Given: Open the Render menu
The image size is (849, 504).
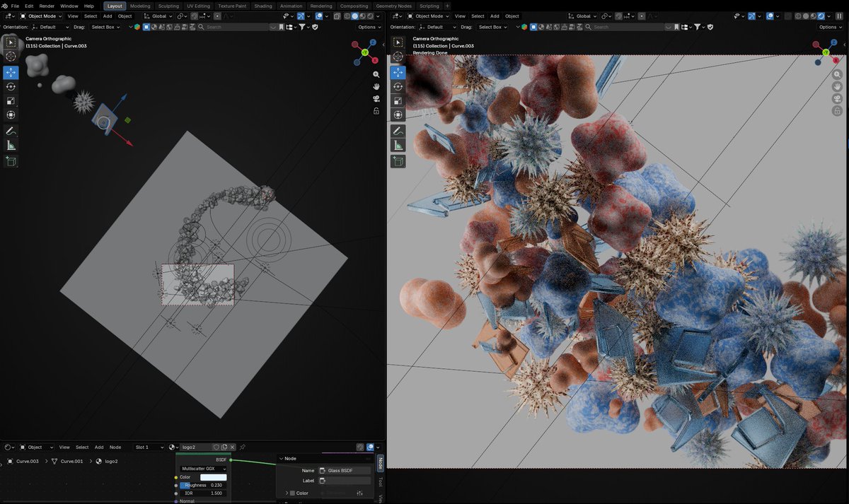Looking at the screenshot, I should pyautogui.click(x=47, y=6).
